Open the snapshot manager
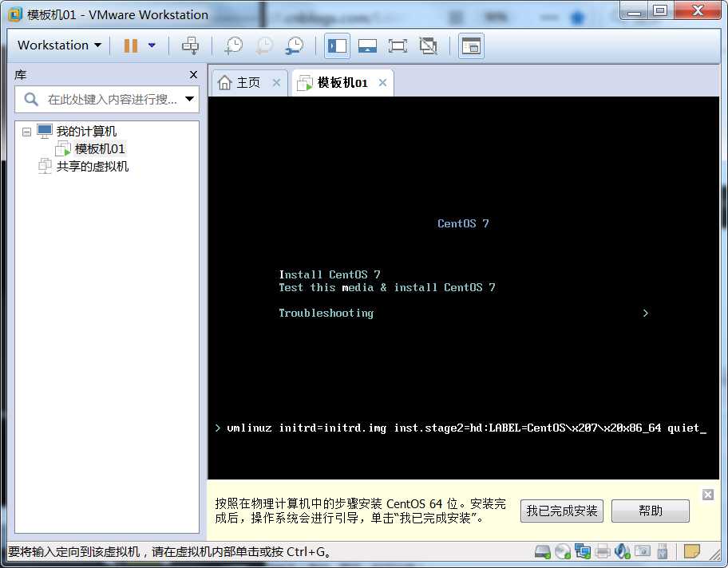The image size is (728, 568). coord(295,45)
